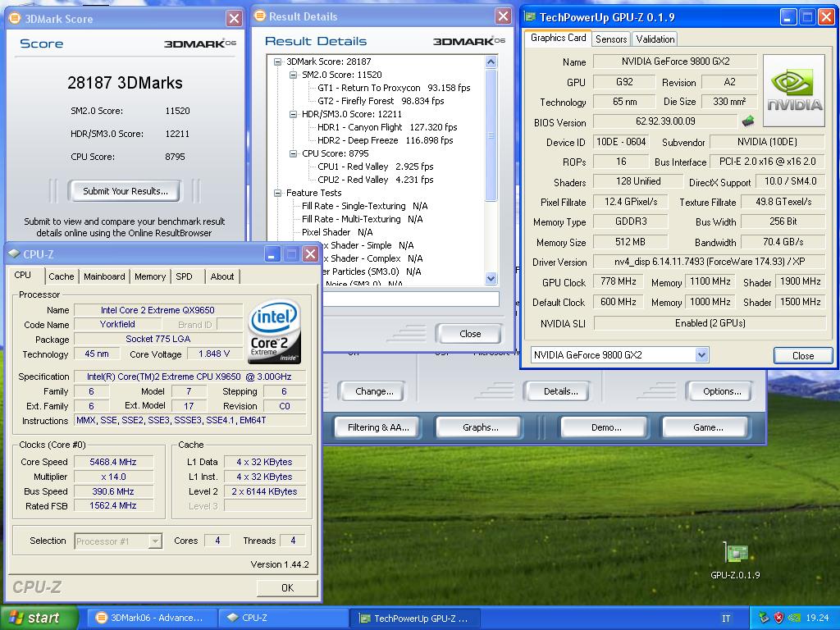The image size is (840, 630).
Task: Switch to the Sensors tab in GPU-Z
Action: pyautogui.click(x=611, y=39)
